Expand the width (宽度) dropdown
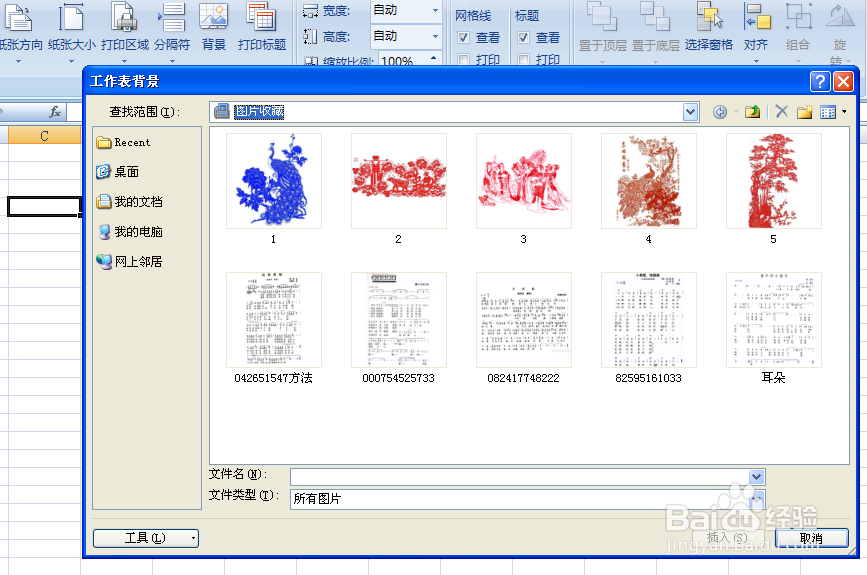The image size is (867, 575). click(x=435, y=11)
